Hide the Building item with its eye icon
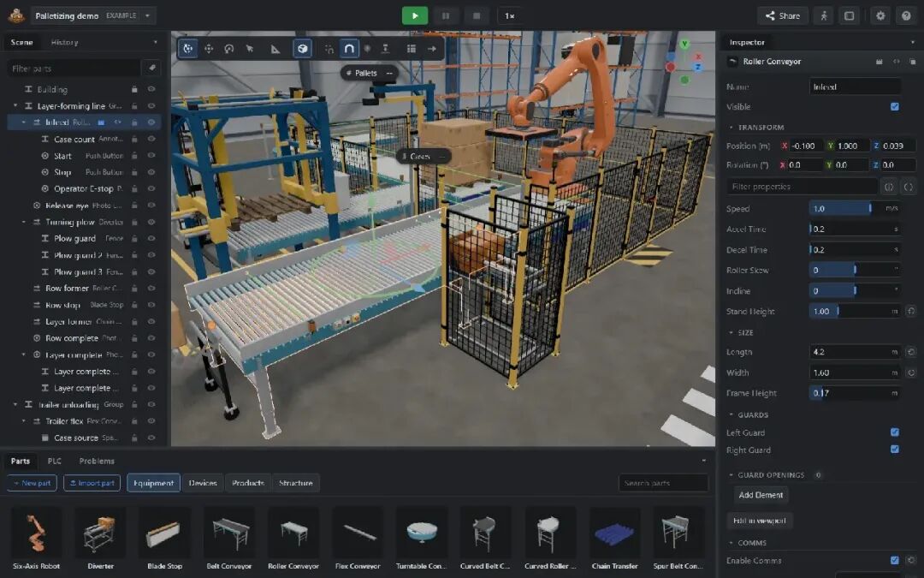924x578 pixels. [x=151, y=90]
